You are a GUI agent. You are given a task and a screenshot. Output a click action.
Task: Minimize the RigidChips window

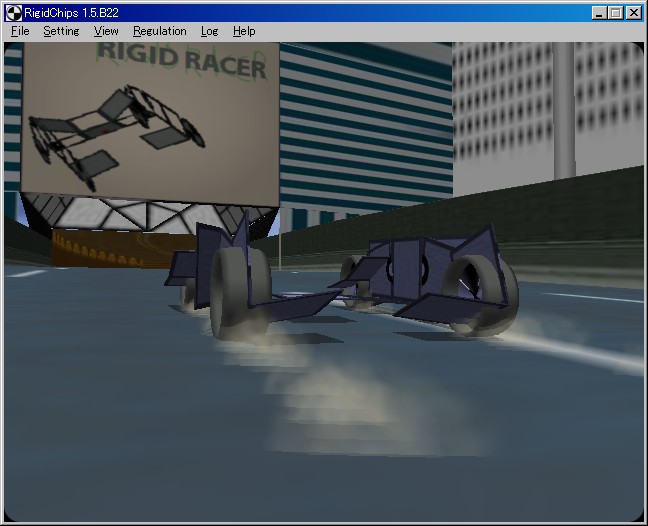[598, 13]
